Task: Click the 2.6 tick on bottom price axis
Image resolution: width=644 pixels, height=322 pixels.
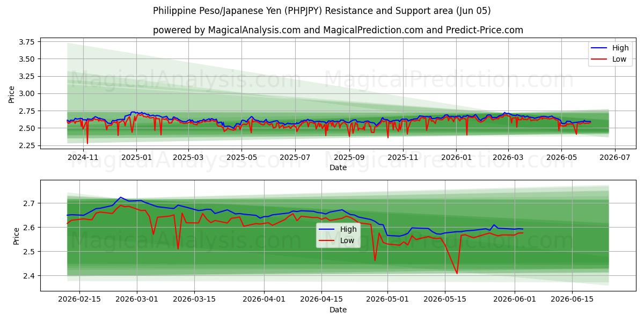Action: point(29,228)
